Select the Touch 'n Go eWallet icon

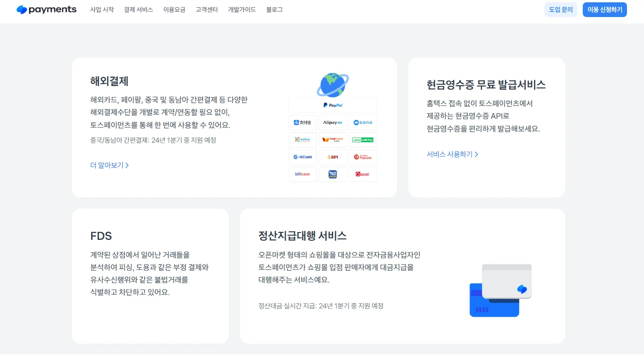click(x=332, y=174)
